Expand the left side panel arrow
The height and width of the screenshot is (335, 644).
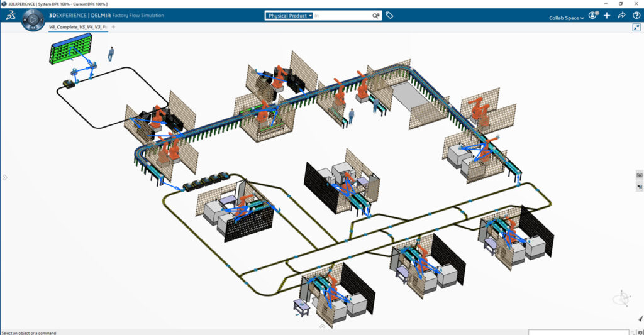tap(4, 177)
